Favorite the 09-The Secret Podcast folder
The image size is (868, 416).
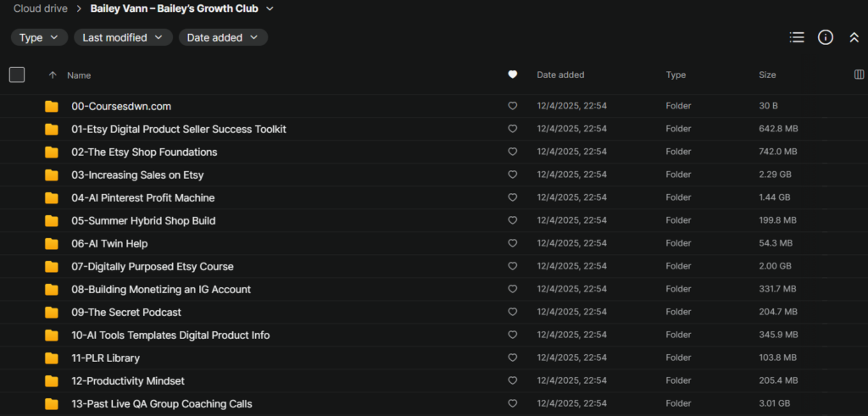coord(512,312)
